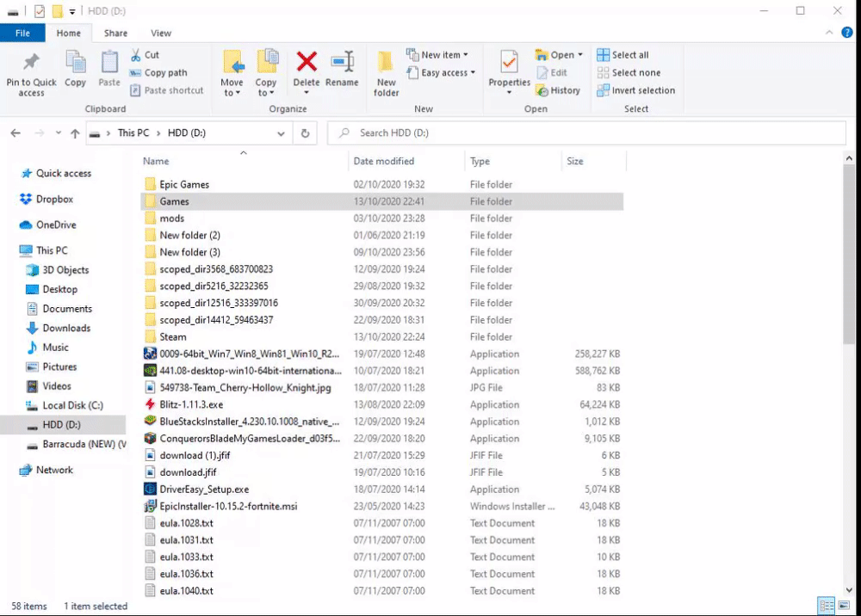Click the Copy ribbon icon
The image size is (861, 616).
[75, 62]
